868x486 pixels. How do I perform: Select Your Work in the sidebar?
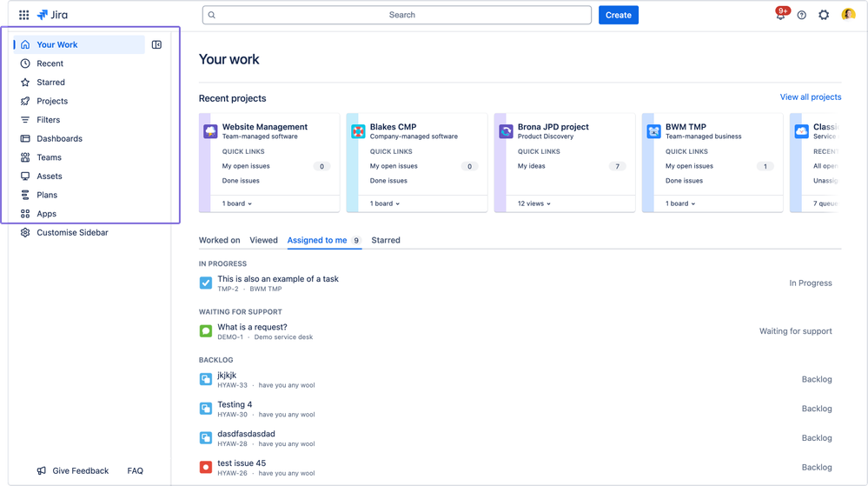79,45
